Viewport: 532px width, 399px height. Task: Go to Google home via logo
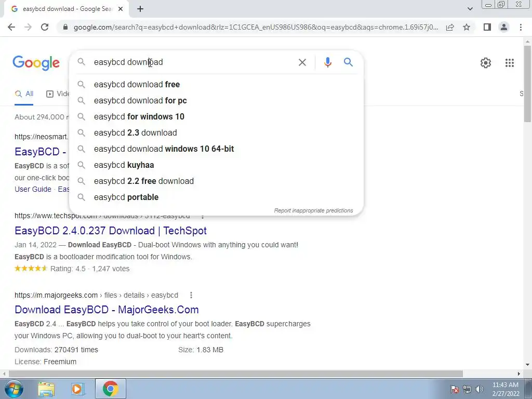36,63
